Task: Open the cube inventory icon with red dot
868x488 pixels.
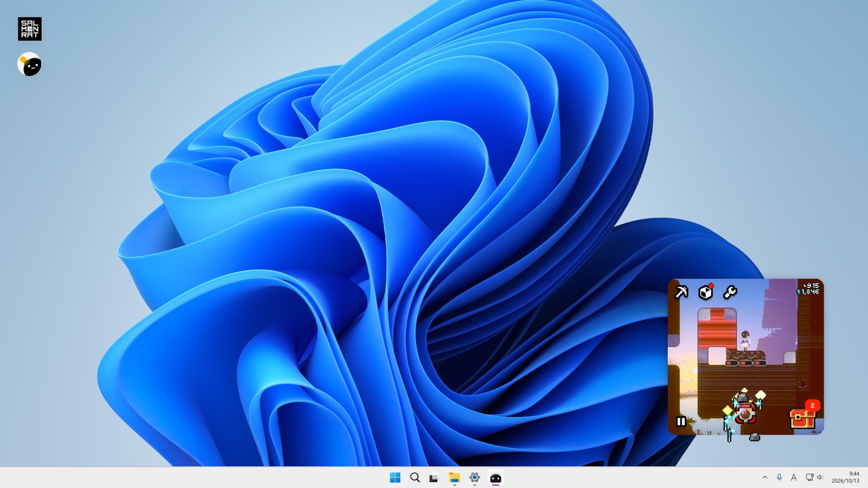Action: (x=706, y=292)
